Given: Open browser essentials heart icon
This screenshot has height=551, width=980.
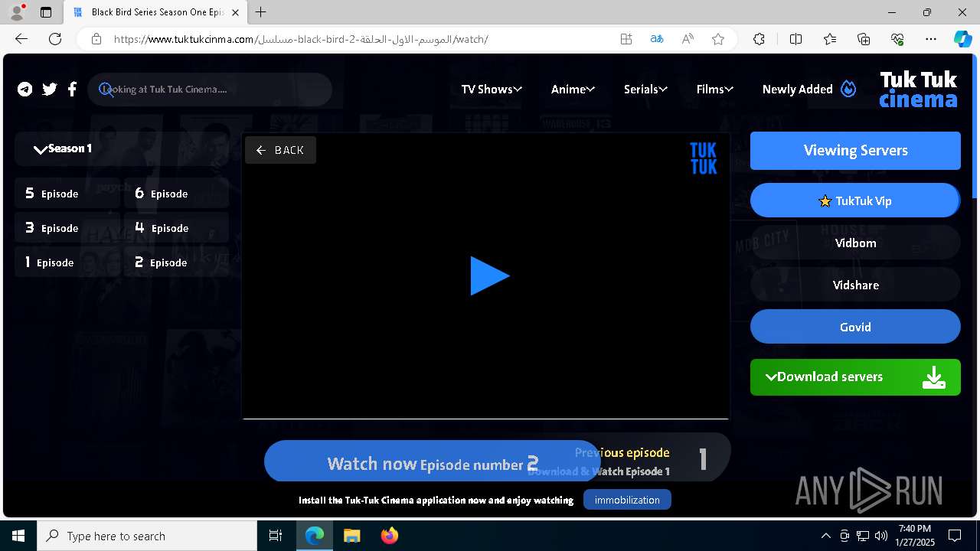Looking at the screenshot, I should [x=897, y=39].
